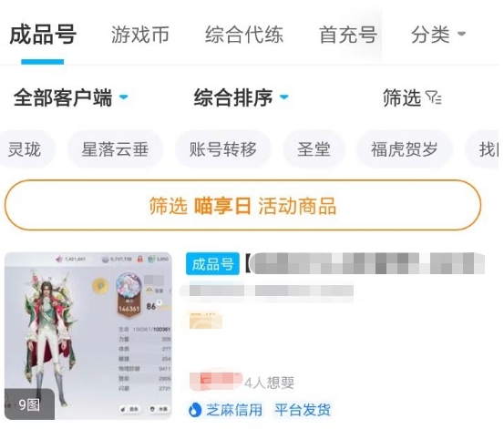Image resolution: width=504 pixels, height=429 pixels.
Task: Toggle the 福虎贺岁 filter chip
Action: click(405, 149)
